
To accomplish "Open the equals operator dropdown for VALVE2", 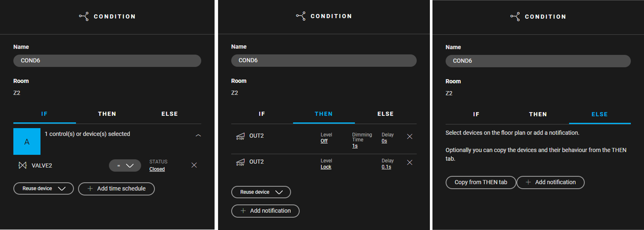I will (125, 165).
